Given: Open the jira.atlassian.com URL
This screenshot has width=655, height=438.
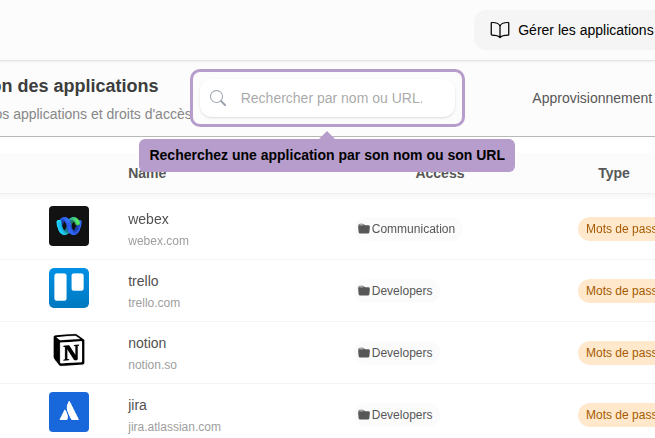Looking at the screenshot, I should click(174, 427).
